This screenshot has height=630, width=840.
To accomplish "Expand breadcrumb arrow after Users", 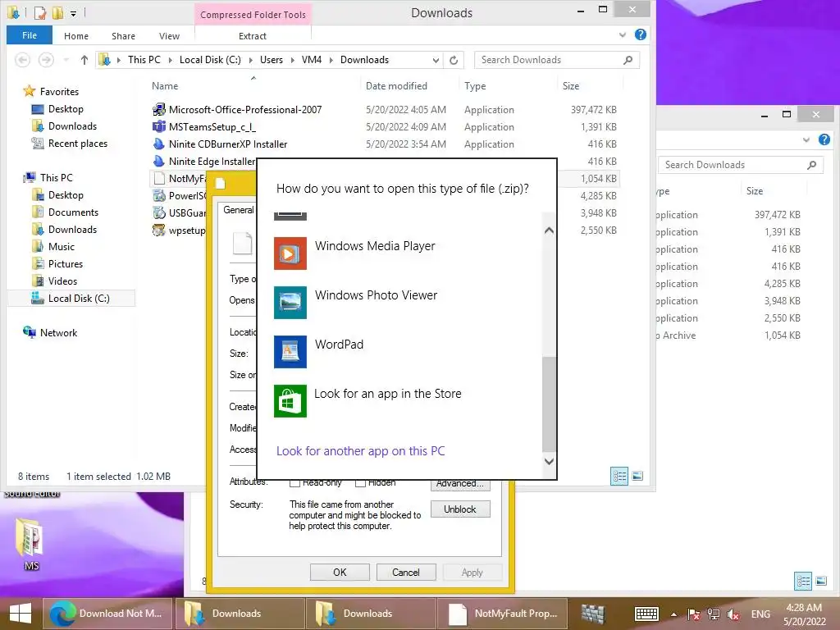I will pyautogui.click(x=293, y=60).
